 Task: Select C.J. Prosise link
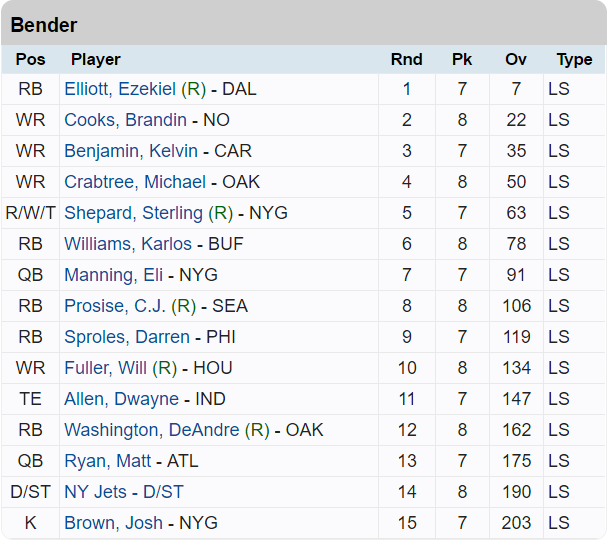tap(115, 306)
